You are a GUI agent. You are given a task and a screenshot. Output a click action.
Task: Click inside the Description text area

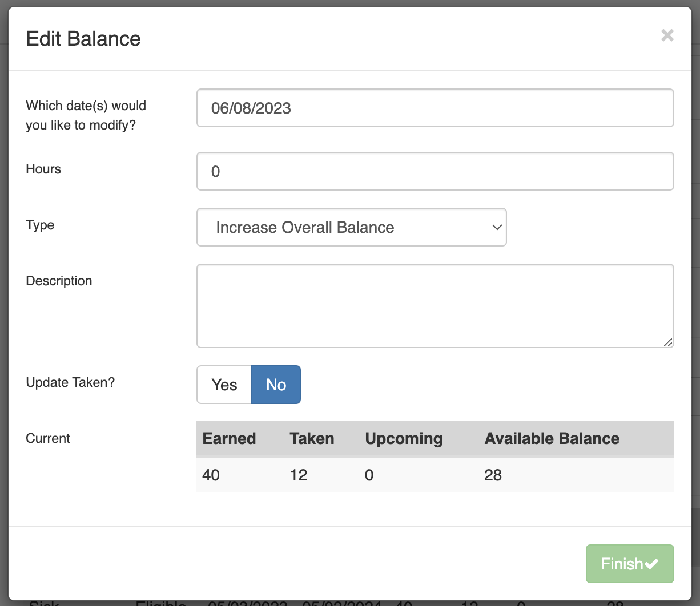pyautogui.click(x=435, y=306)
